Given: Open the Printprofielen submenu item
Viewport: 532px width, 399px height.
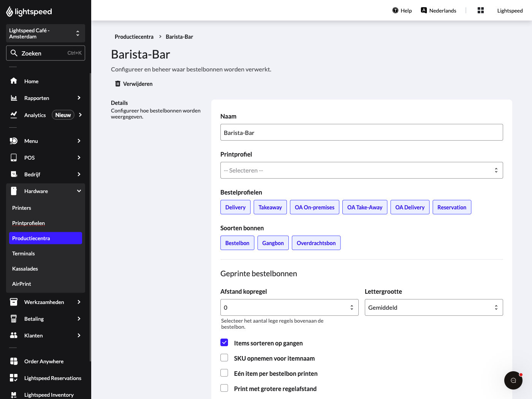Looking at the screenshot, I should [46, 223].
